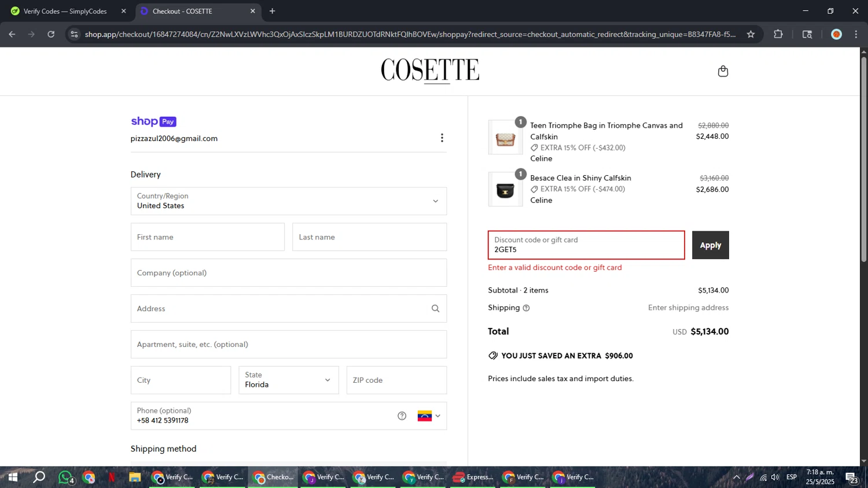Click the Besace Clea bag thumbnail

click(x=505, y=190)
